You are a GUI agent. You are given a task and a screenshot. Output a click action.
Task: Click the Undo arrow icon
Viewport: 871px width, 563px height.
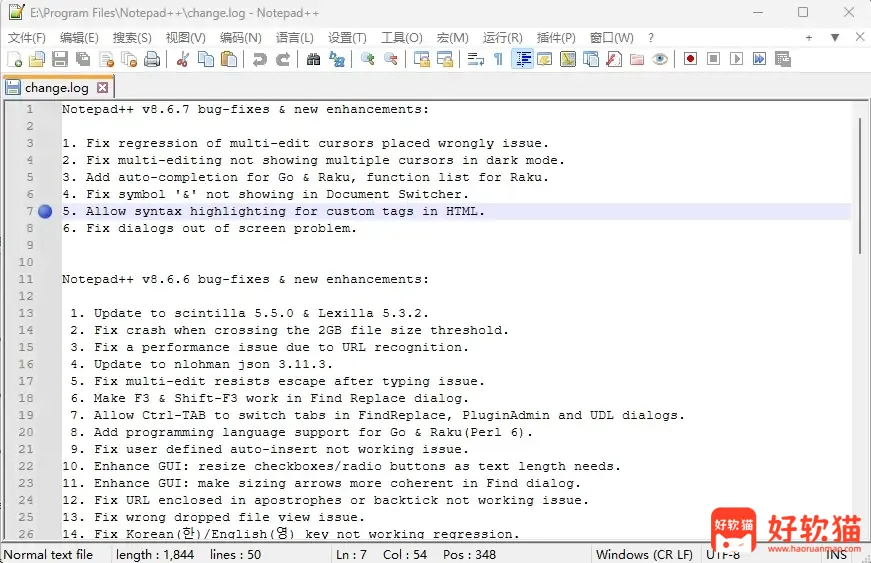[x=260, y=59]
